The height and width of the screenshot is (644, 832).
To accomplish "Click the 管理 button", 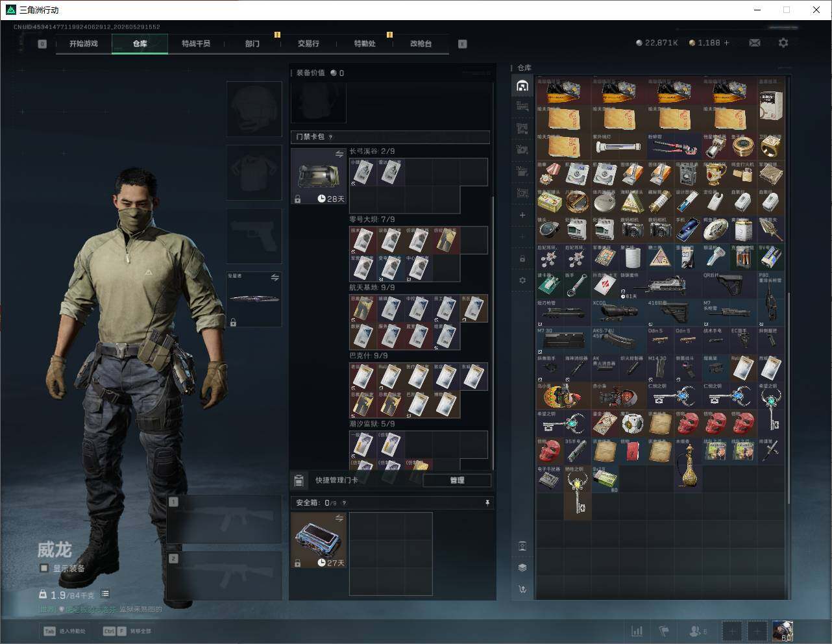I will pos(457,480).
